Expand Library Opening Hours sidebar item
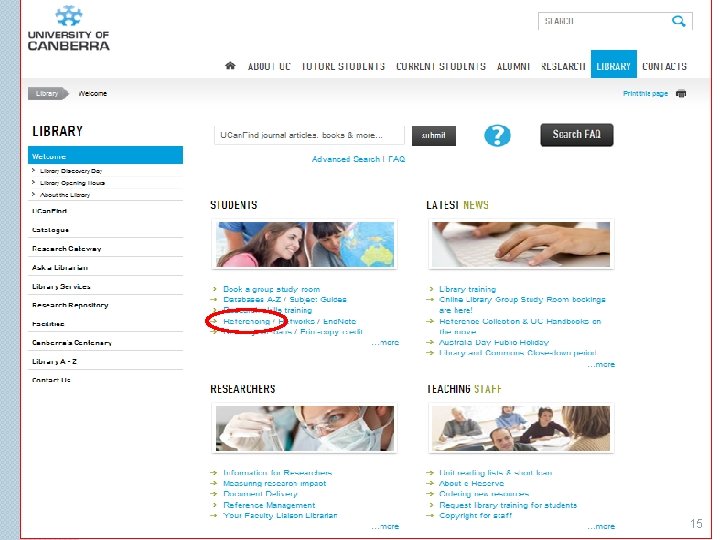Screen dimensions: 720x540 pos(72,183)
